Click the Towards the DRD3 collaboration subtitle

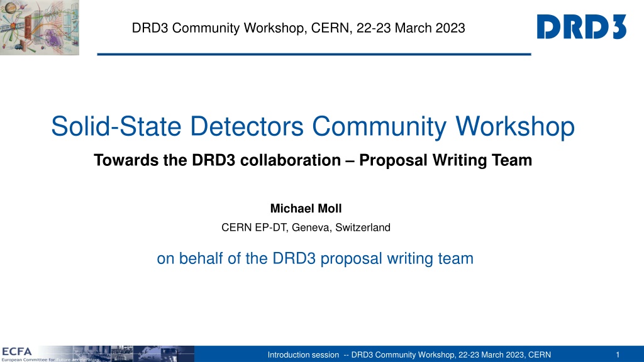(x=313, y=160)
